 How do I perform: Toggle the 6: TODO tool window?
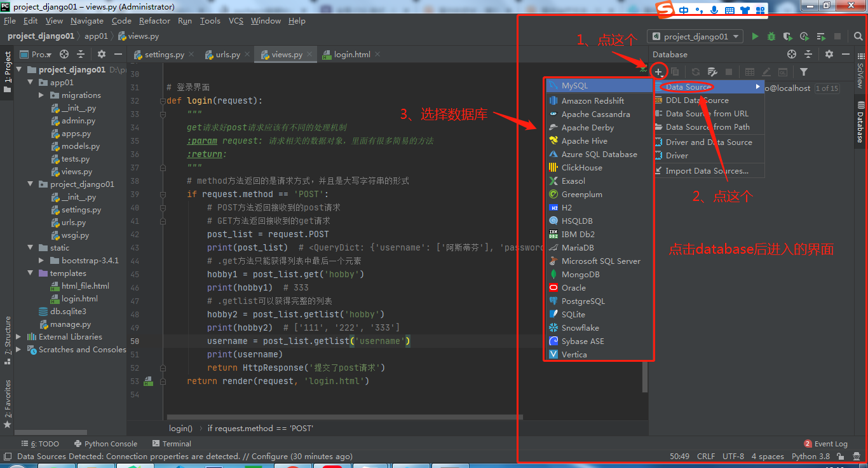40,444
